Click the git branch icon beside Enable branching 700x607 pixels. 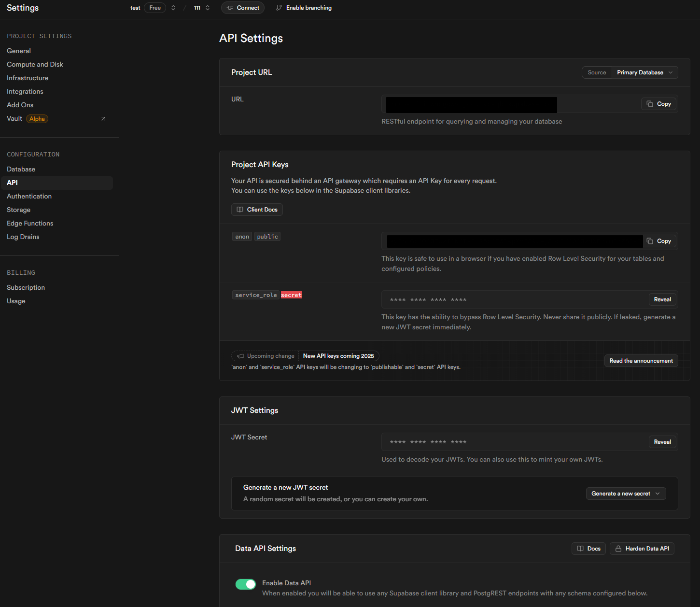click(279, 8)
